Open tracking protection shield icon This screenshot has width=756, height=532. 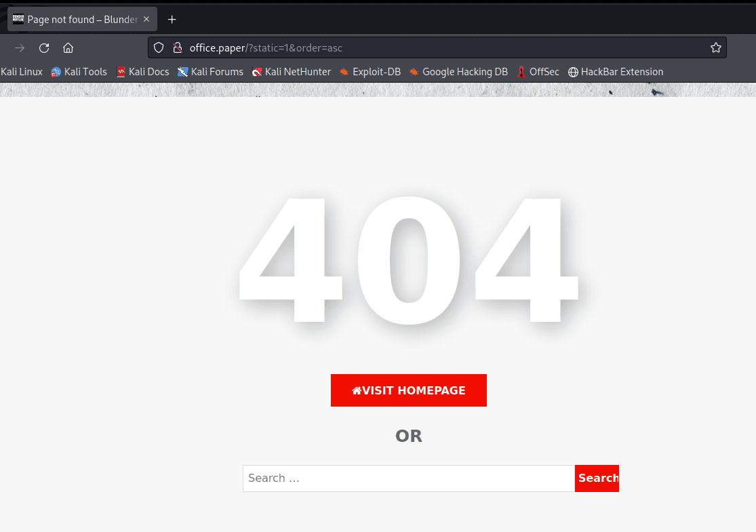click(x=159, y=48)
